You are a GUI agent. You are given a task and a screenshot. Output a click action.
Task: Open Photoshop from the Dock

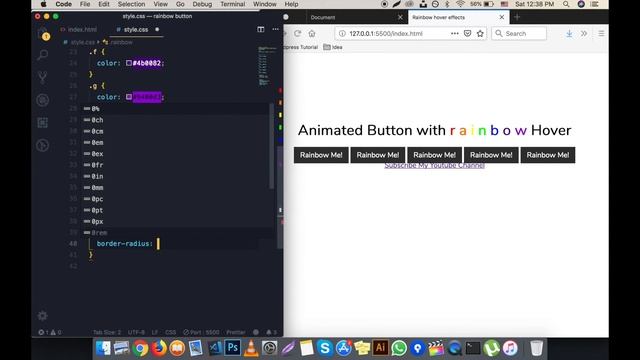tap(233, 348)
